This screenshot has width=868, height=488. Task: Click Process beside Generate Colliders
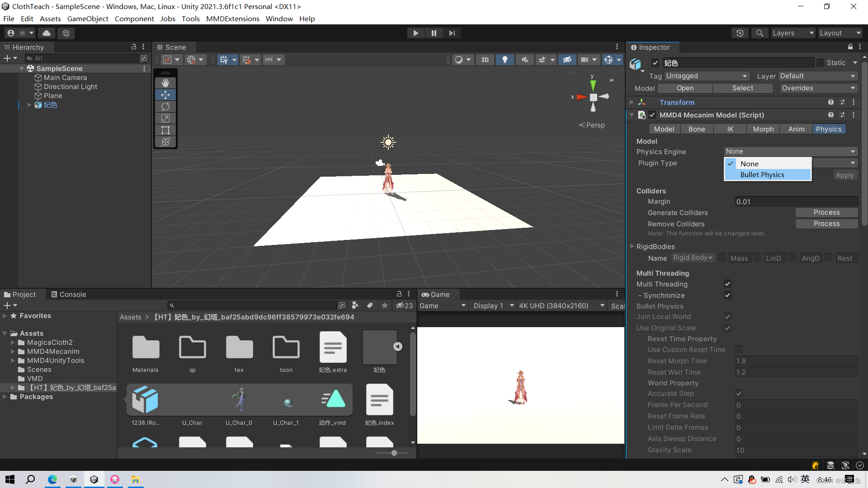tap(826, 212)
